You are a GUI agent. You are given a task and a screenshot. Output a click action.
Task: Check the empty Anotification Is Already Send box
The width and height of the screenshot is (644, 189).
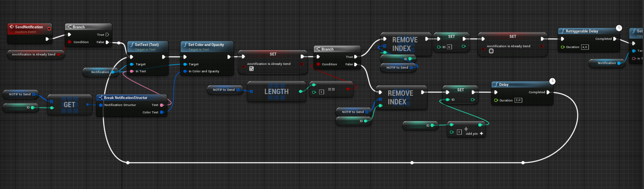pos(491,51)
